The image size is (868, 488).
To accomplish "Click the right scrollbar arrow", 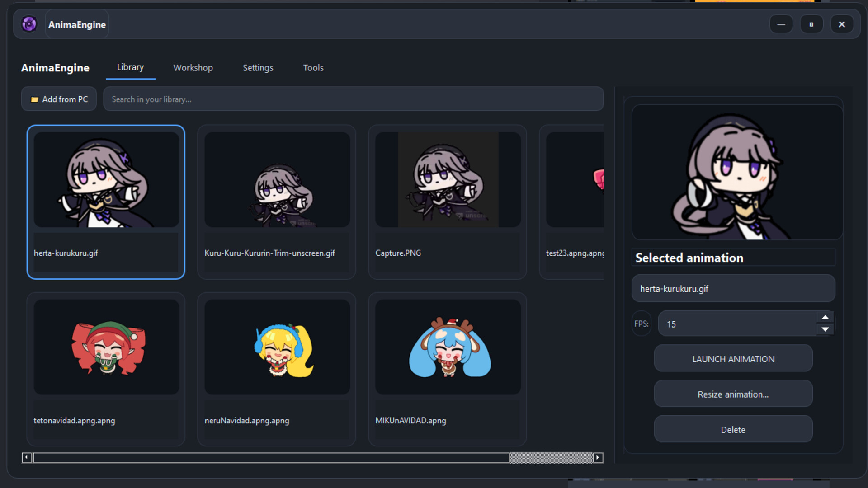I will (599, 458).
